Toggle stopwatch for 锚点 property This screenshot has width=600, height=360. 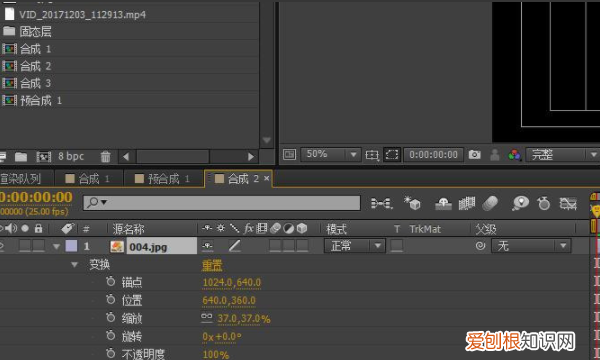pos(111,282)
